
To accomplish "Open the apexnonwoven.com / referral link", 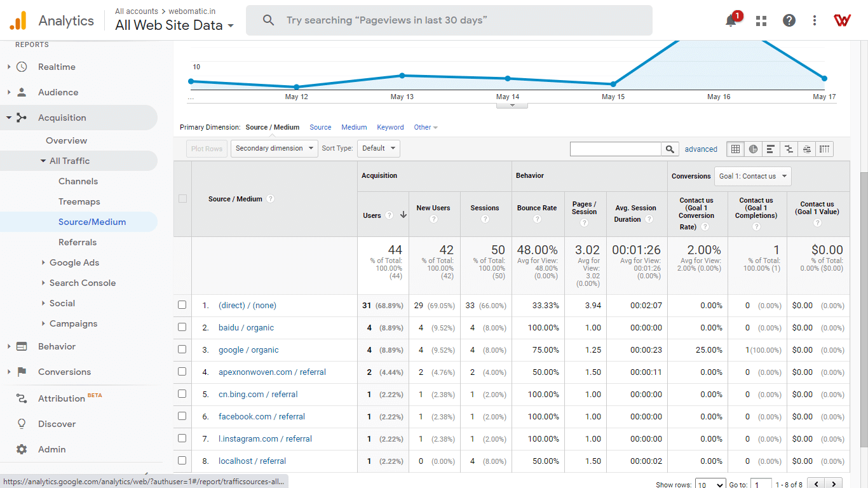I will 272,372.
